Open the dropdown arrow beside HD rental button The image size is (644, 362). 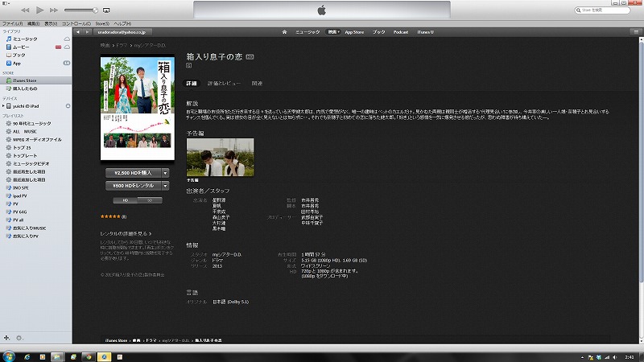165,186
